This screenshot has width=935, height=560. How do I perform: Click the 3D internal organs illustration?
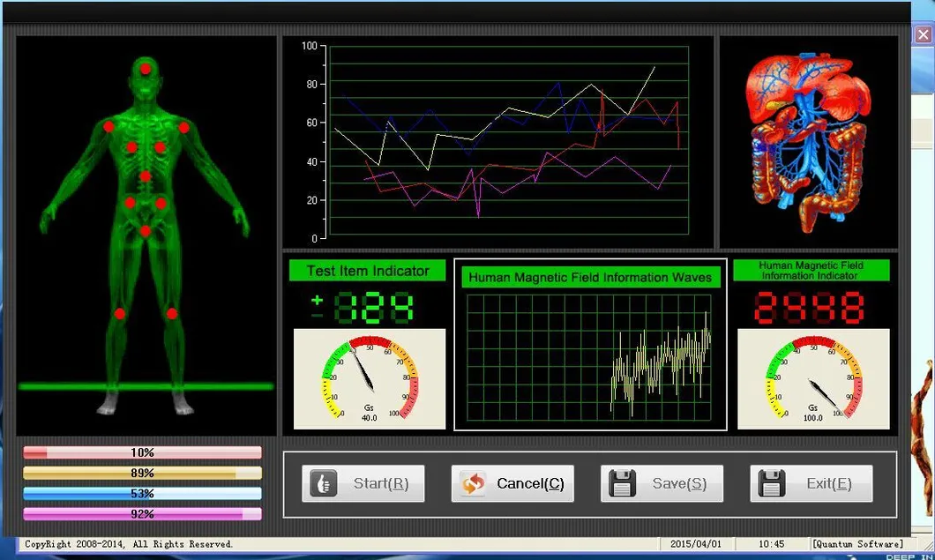tap(808, 137)
